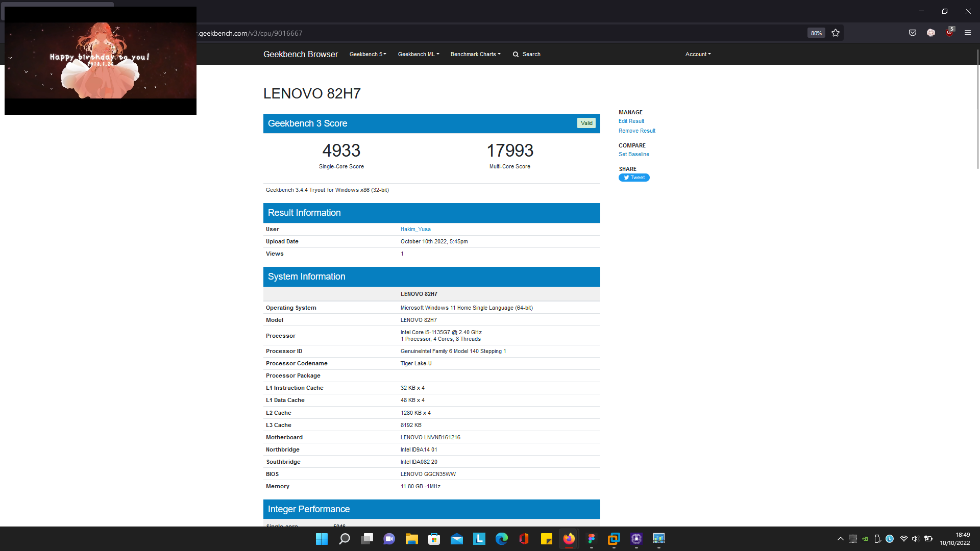
Task: Open uBlock Origin extension icon
Action: tap(950, 32)
